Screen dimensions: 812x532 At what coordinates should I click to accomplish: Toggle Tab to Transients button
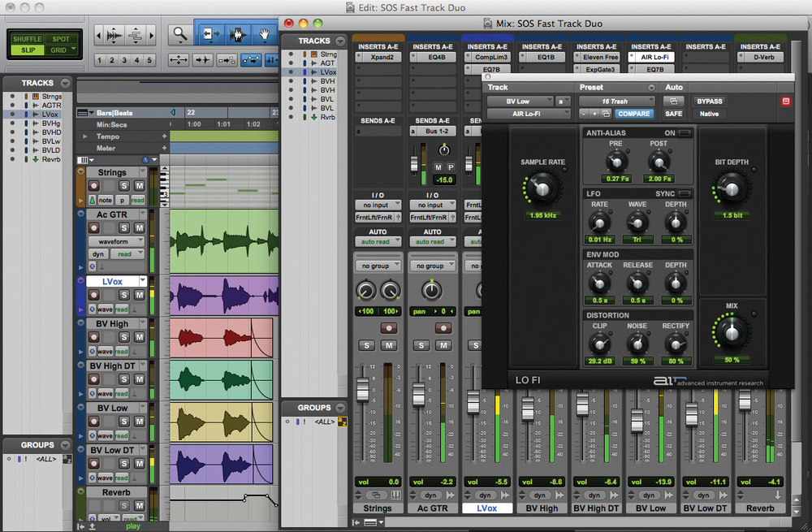point(202,60)
